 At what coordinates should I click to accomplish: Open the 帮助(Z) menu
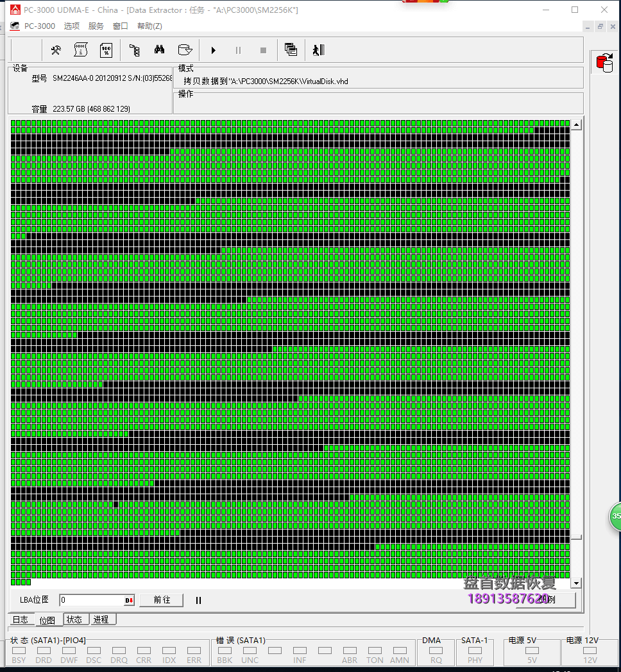coord(149,26)
